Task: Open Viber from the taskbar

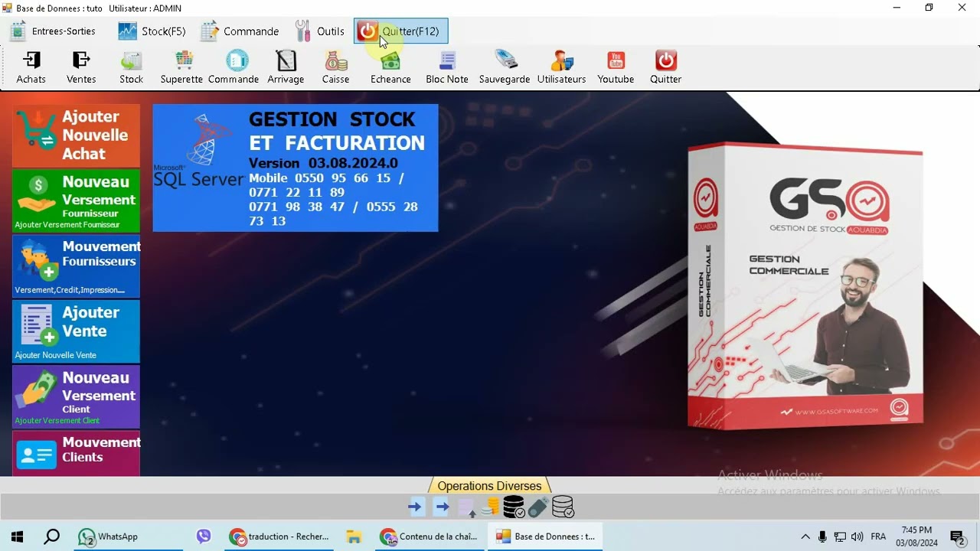Action: point(204,536)
